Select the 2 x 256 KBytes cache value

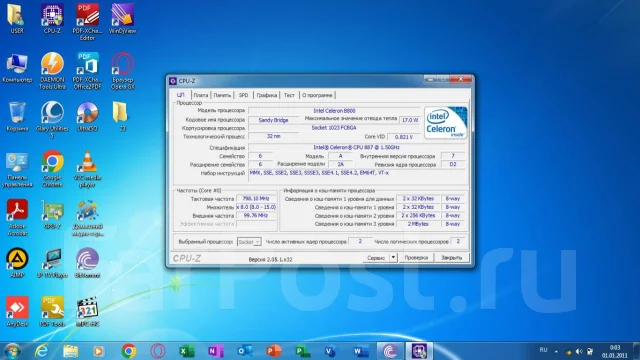pos(418,216)
